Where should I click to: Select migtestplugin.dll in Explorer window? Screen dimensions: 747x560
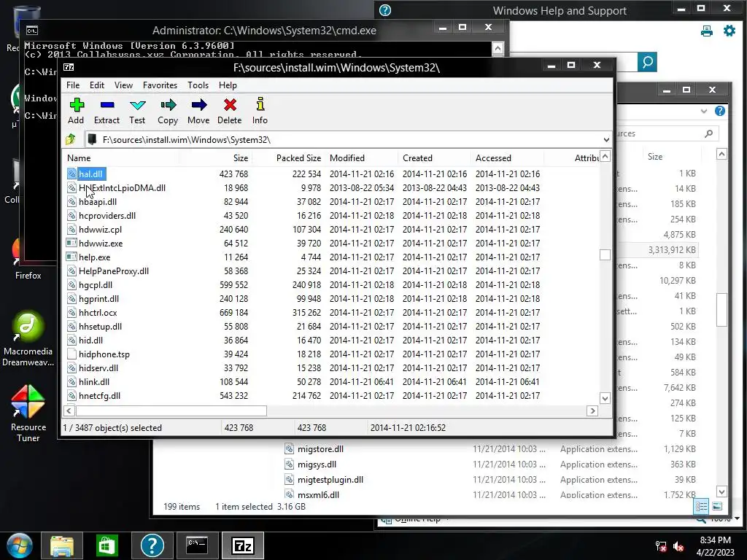click(x=330, y=480)
